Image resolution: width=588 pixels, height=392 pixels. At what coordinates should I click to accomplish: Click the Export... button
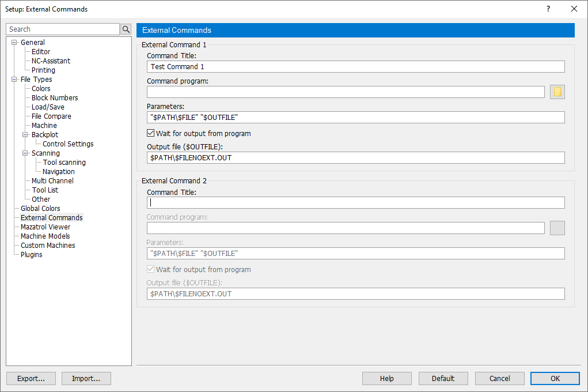[x=31, y=379]
